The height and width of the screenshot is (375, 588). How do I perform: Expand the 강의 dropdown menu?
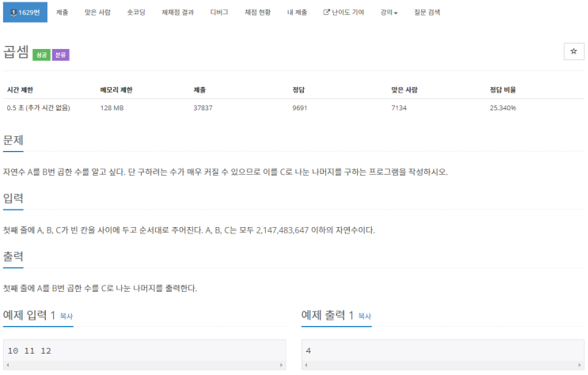[x=389, y=13]
